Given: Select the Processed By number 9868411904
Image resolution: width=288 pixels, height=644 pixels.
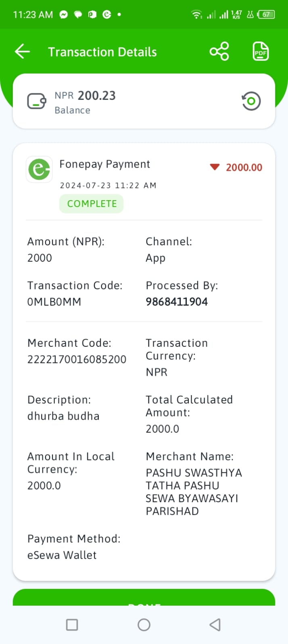Looking at the screenshot, I should pyautogui.click(x=177, y=302).
